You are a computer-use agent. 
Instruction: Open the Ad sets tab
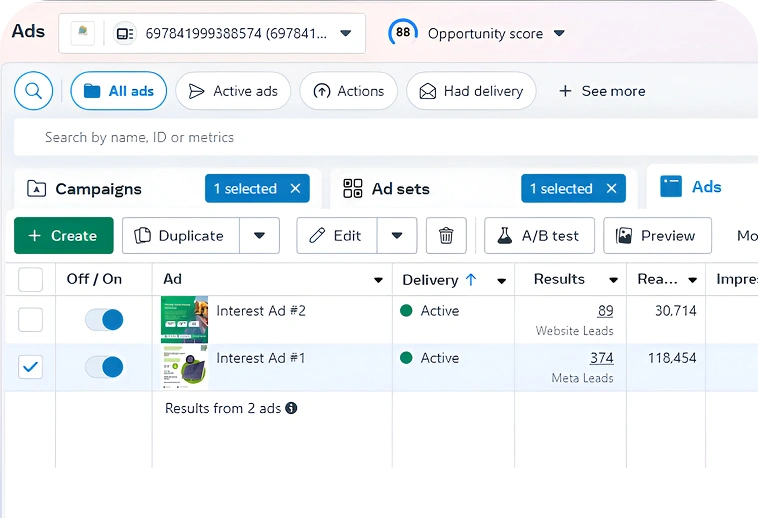pos(401,189)
